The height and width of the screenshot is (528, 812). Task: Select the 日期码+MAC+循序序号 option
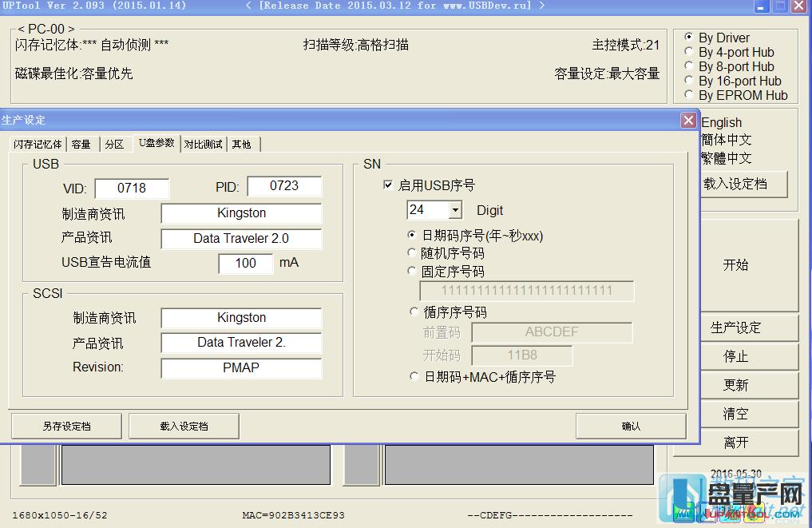coord(414,377)
